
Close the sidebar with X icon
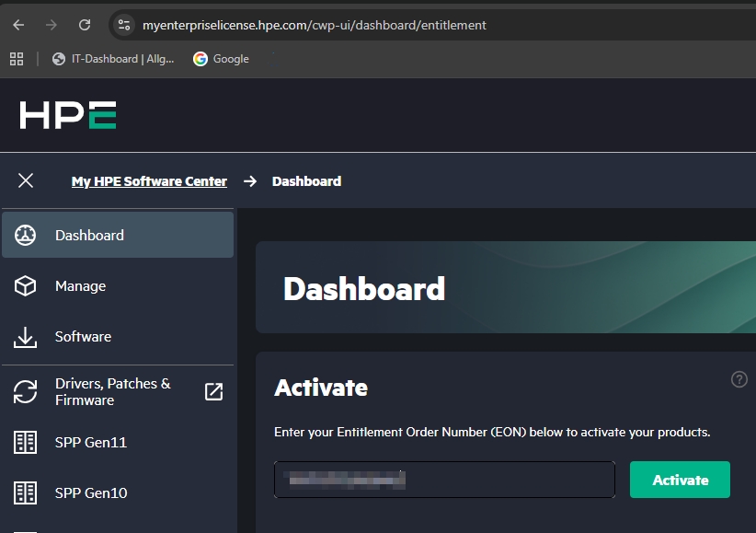[26, 180]
